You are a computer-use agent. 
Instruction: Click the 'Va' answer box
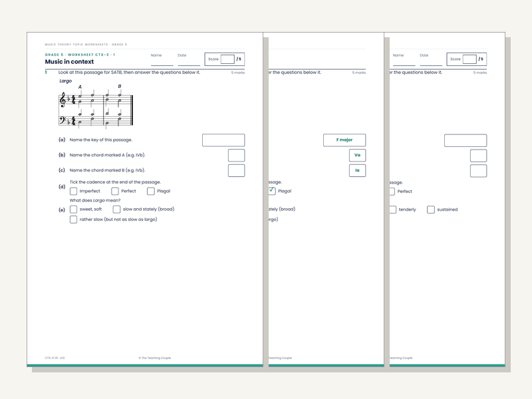pos(357,156)
